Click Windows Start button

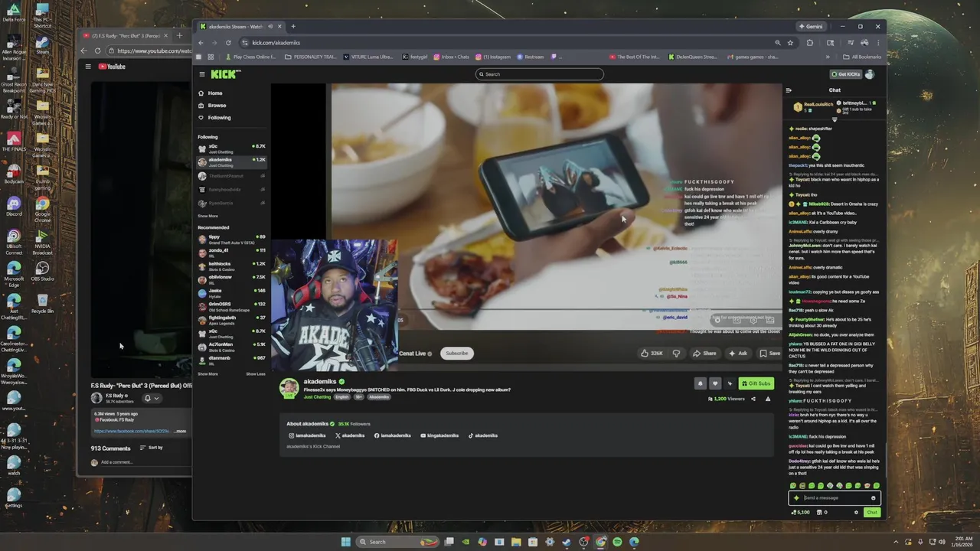(346, 542)
